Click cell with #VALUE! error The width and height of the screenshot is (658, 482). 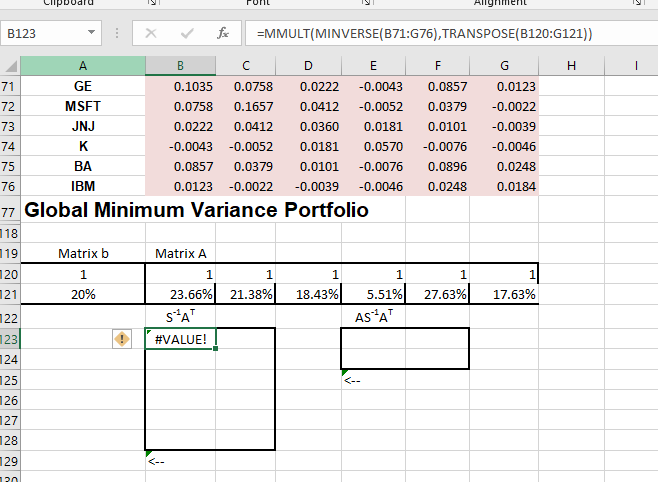pos(180,339)
